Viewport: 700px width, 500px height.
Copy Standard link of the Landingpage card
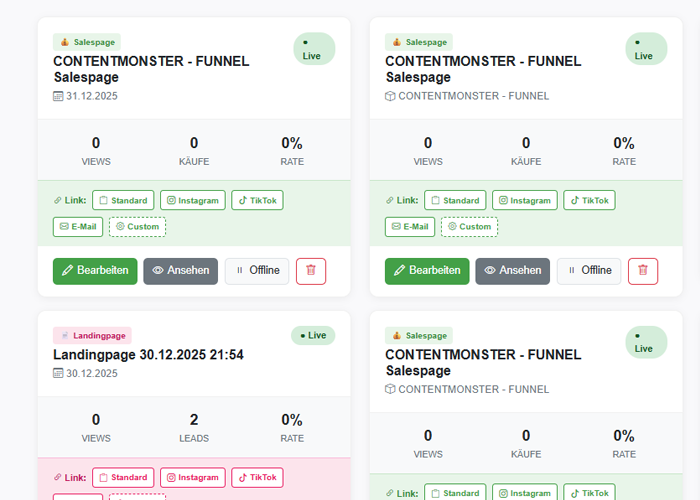click(123, 478)
